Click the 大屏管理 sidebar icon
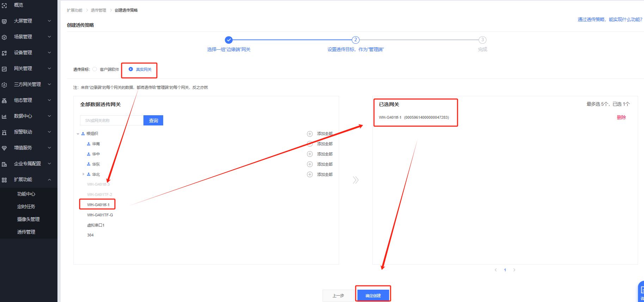This screenshot has width=644, height=302. click(x=4, y=21)
